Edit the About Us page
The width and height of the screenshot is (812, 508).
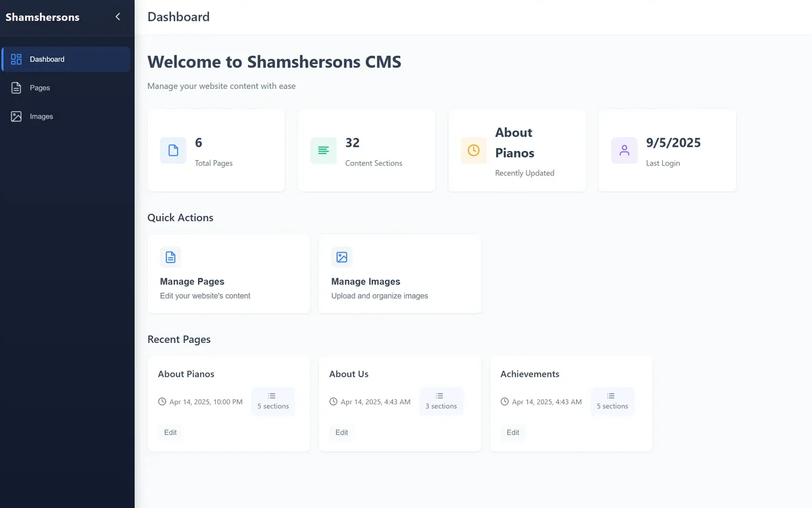(341, 432)
